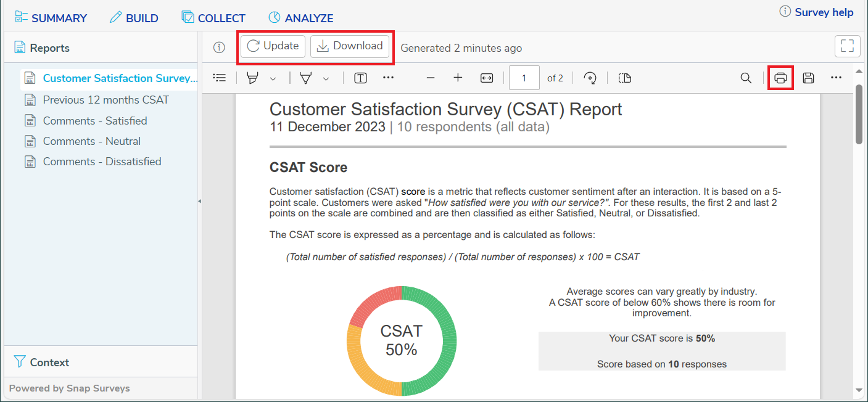The width and height of the screenshot is (868, 402).
Task: Switch to the ANALYZE tab
Action: point(301,18)
